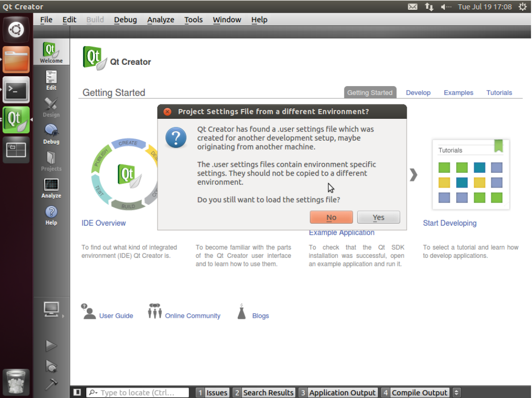532x398 pixels.
Task: Click the clock showing Tue Jul 19 17:08
Action: (484, 7)
